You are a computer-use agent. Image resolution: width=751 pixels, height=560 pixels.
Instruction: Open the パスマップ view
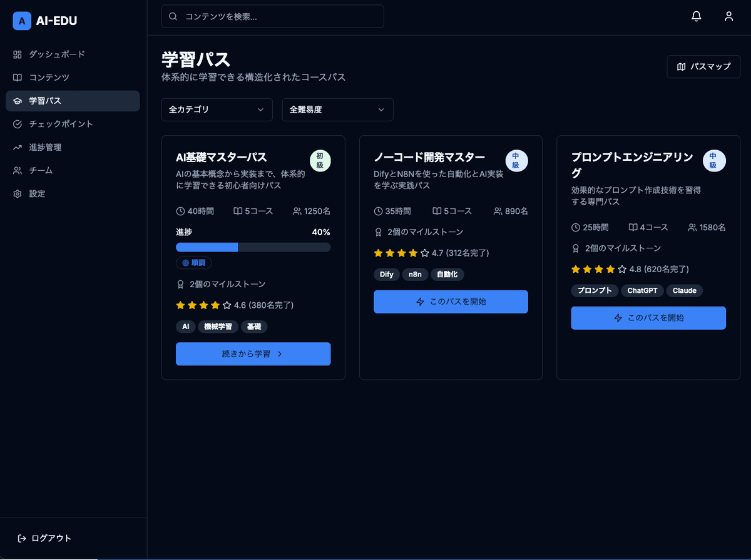(703, 67)
